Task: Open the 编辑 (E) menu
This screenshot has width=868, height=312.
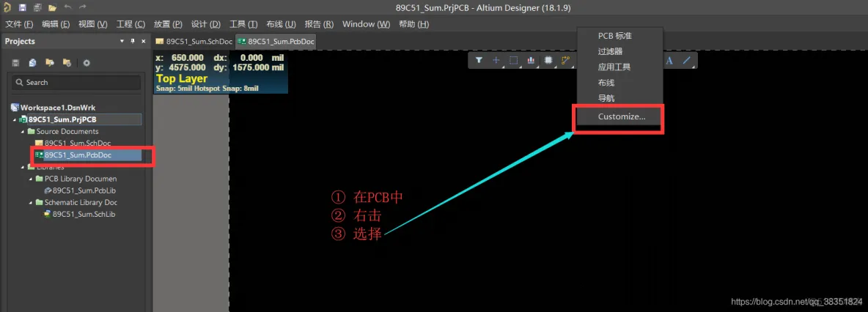Action: (x=56, y=24)
